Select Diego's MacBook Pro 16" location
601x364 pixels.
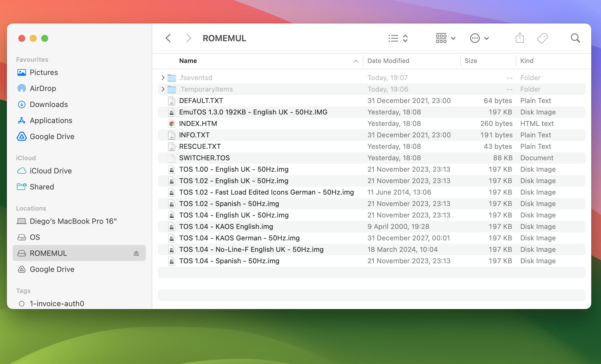[x=73, y=221]
